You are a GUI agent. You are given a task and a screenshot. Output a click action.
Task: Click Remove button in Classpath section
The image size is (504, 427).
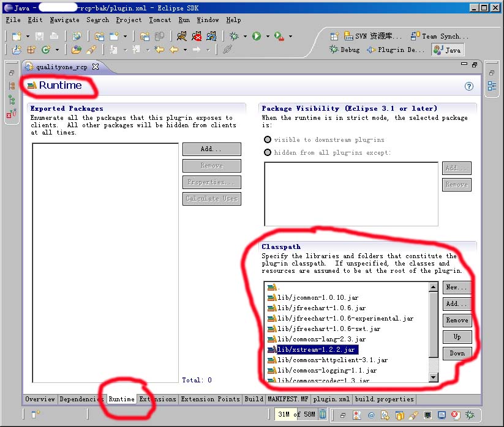(457, 321)
